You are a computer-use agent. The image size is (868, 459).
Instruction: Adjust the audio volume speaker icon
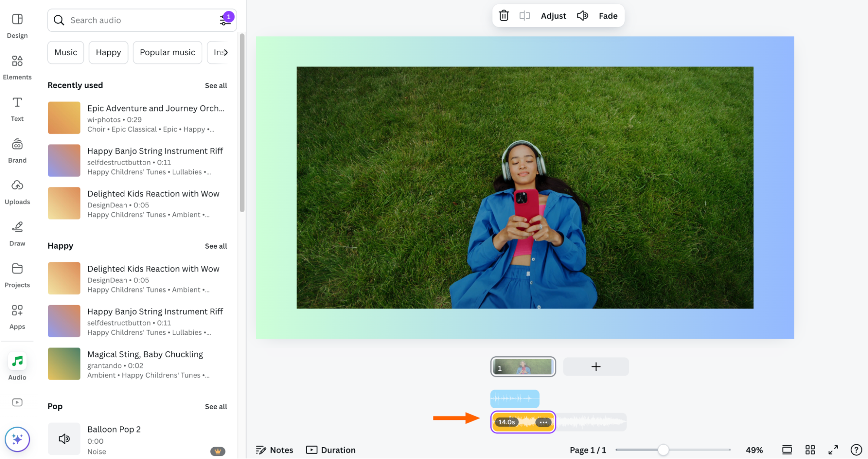point(582,16)
